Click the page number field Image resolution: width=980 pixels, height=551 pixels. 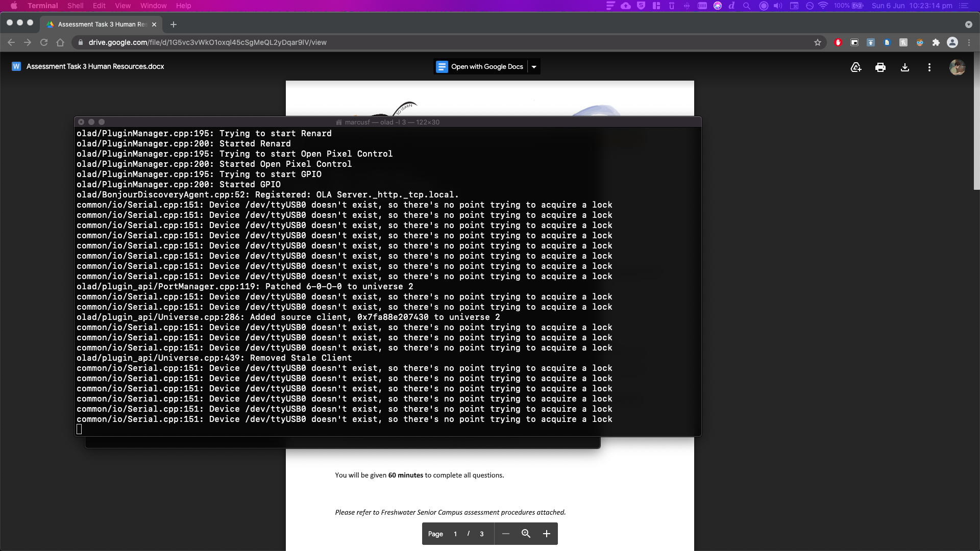point(455,534)
